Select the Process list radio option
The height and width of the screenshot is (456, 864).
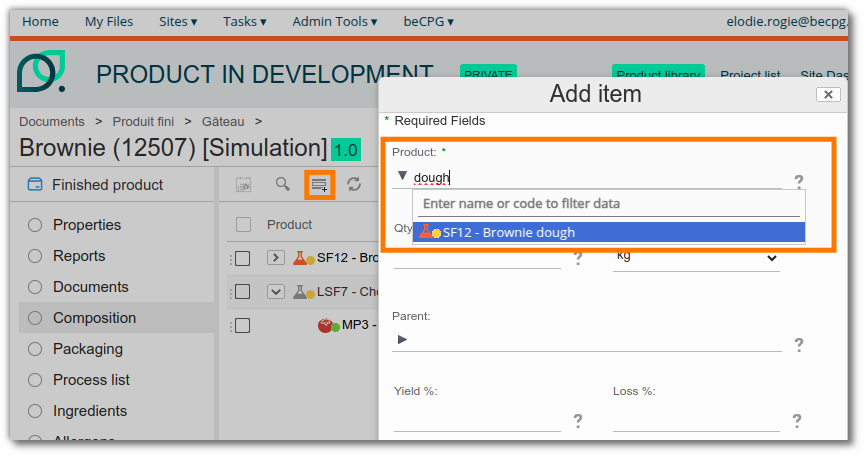(35, 380)
